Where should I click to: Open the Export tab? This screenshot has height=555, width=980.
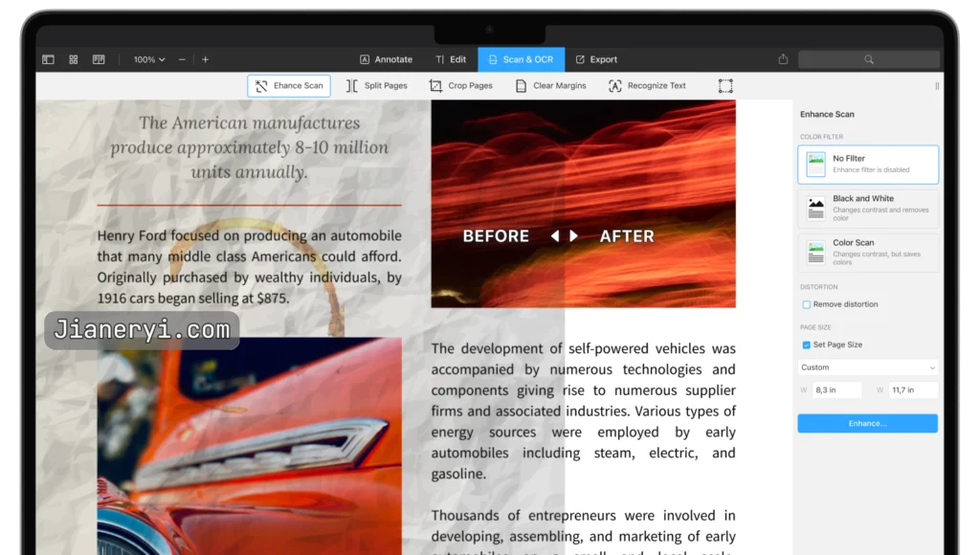pos(596,59)
